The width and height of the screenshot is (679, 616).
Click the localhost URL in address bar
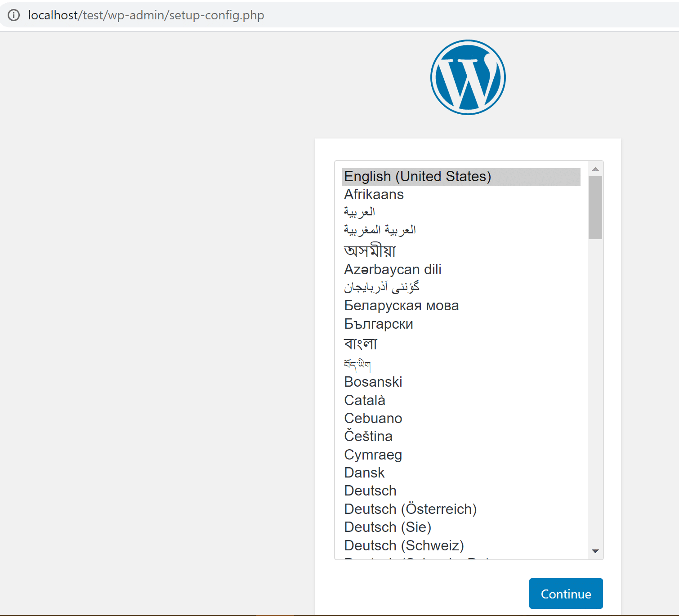[x=146, y=15]
